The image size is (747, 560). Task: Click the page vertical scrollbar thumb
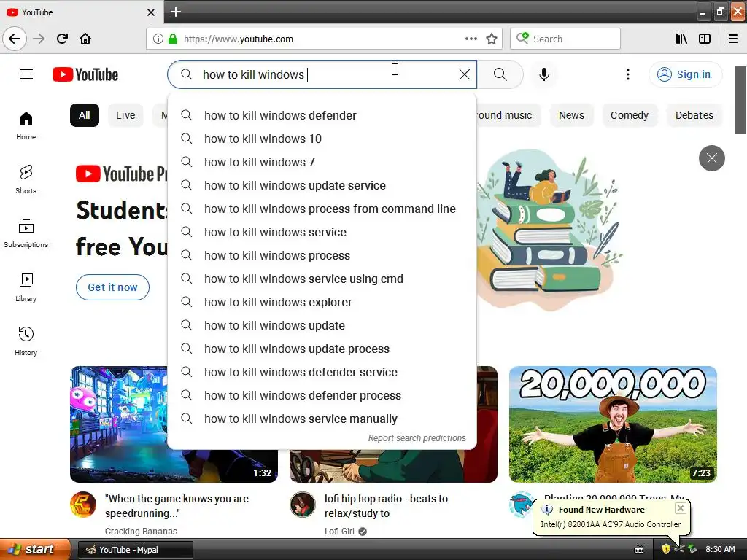coord(741,100)
